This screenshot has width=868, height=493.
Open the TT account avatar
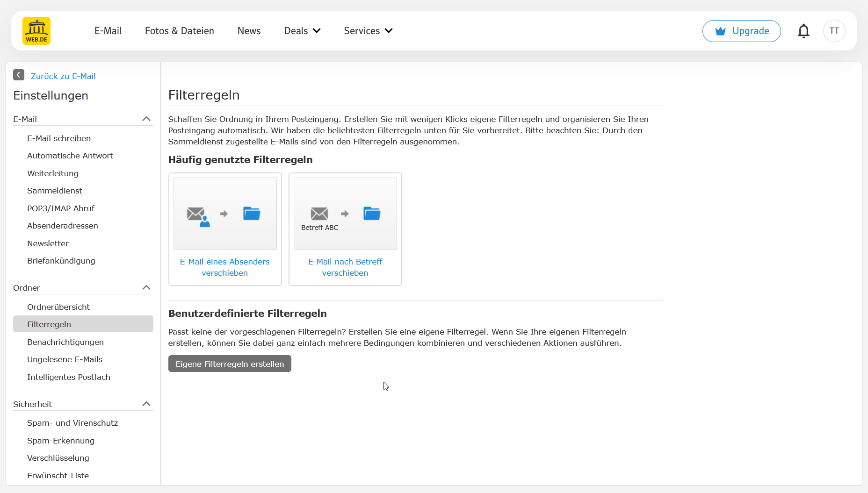[x=834, y=31]
